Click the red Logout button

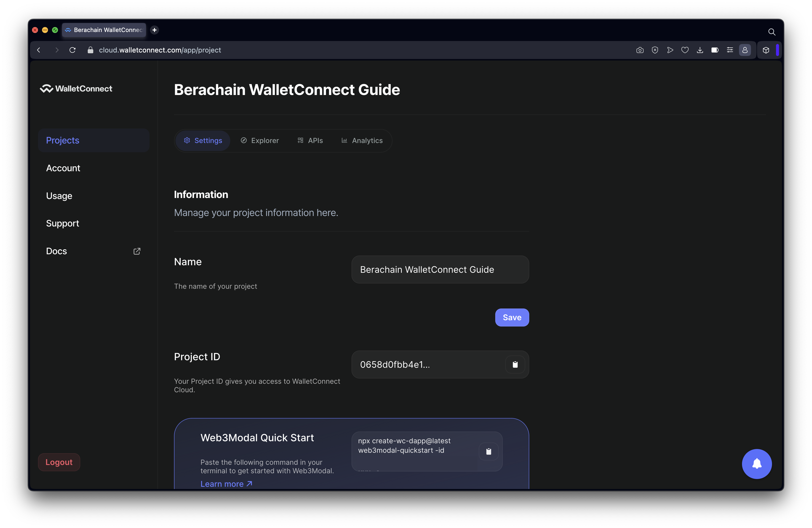point(59,462)
